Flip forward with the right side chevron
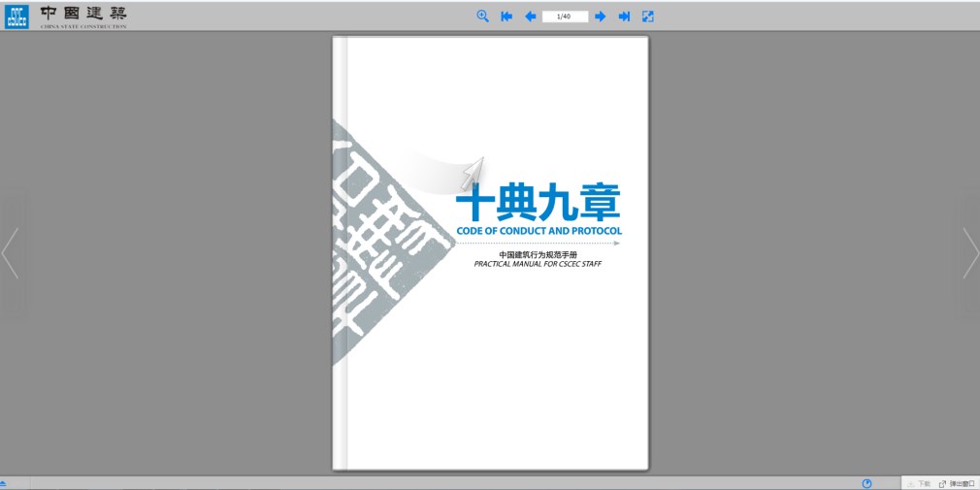This screenshot has width=980, height=490. [970, 253]
